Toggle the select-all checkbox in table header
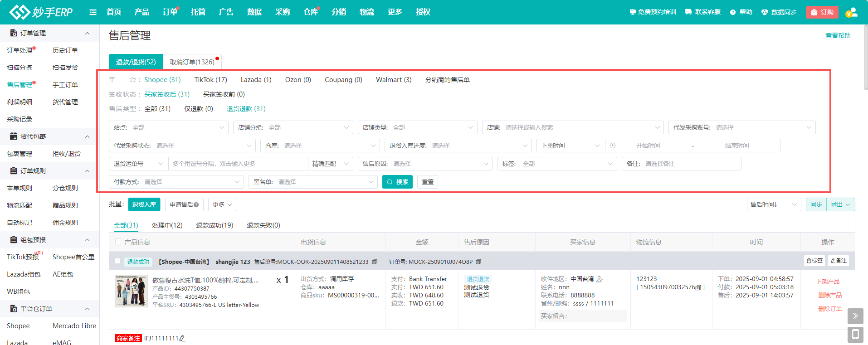 click(118, 242)
